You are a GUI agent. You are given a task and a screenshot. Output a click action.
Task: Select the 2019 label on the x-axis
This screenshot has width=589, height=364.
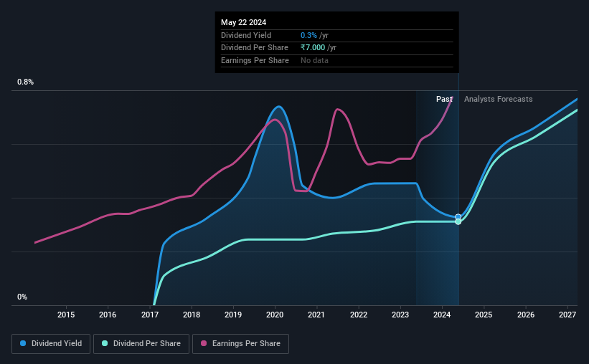click(233, 315)
